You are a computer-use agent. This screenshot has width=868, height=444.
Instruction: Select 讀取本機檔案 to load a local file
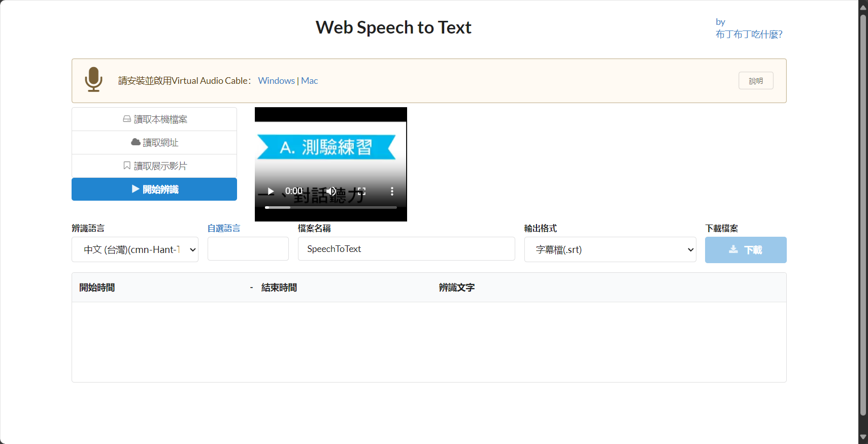pos(154,119)
